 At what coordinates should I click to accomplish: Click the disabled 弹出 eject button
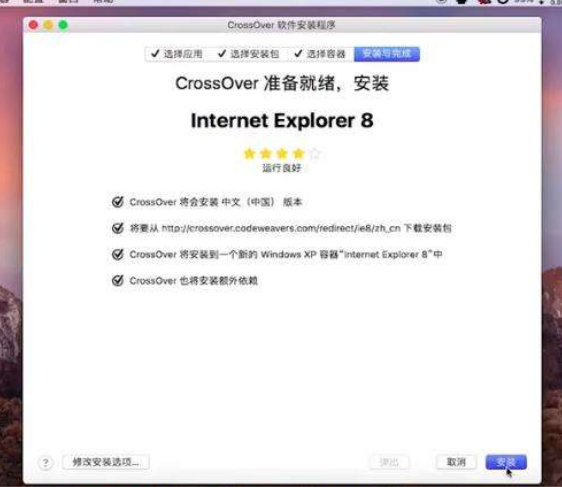(x=389, y=462)
